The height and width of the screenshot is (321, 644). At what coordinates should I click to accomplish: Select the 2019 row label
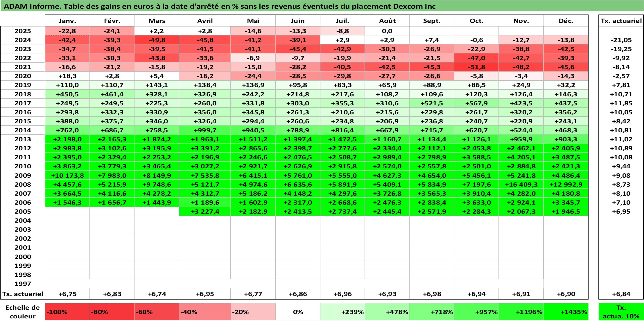[x=23, y=85]
